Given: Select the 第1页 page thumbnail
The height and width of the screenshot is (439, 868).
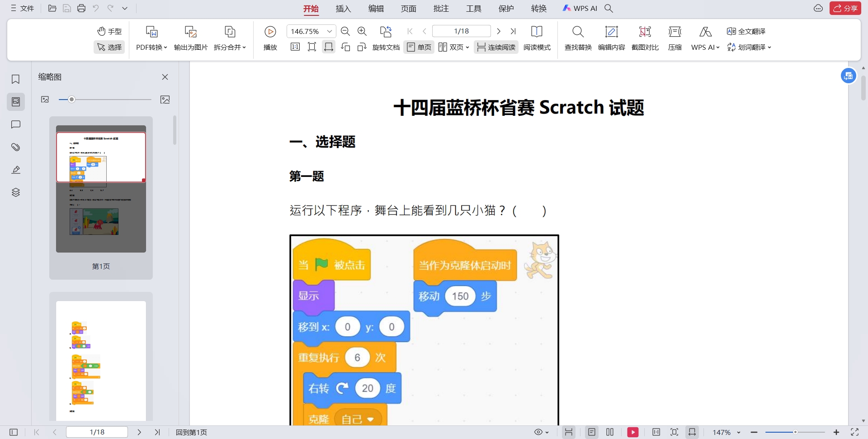Looking at the screenshot, I should [101, 198].
